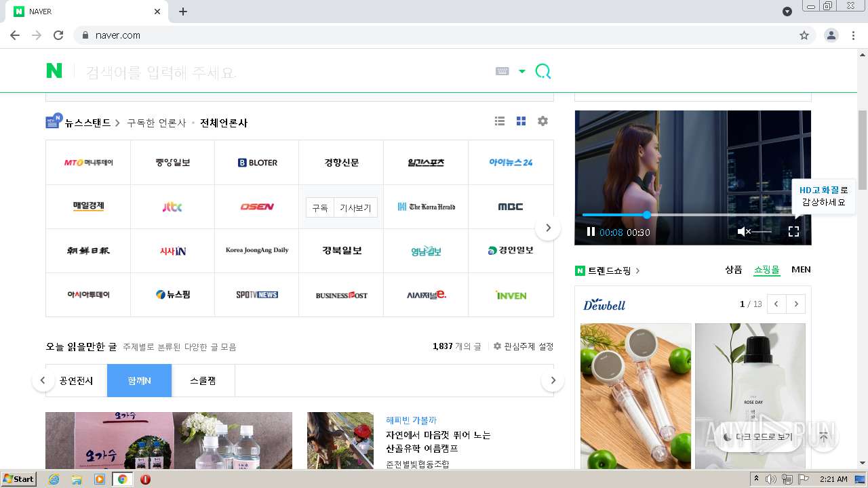Select the 스쿨잼 topic tab
The image size is (868, 488).
pyautogui.click(x=203, y=381)
